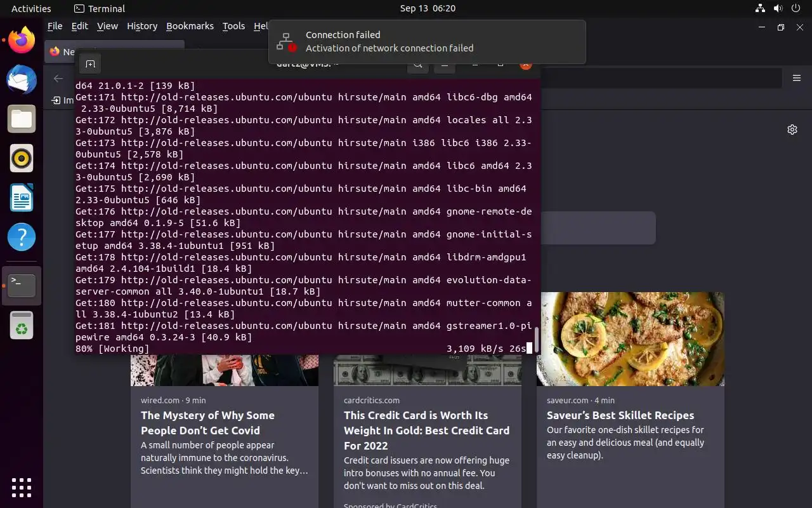Image resolution: width=812 pixels, height=508 pixels.
Task: Click the Get:181 gstreamer1.0-pipewire line
Action: pos(304,331)
